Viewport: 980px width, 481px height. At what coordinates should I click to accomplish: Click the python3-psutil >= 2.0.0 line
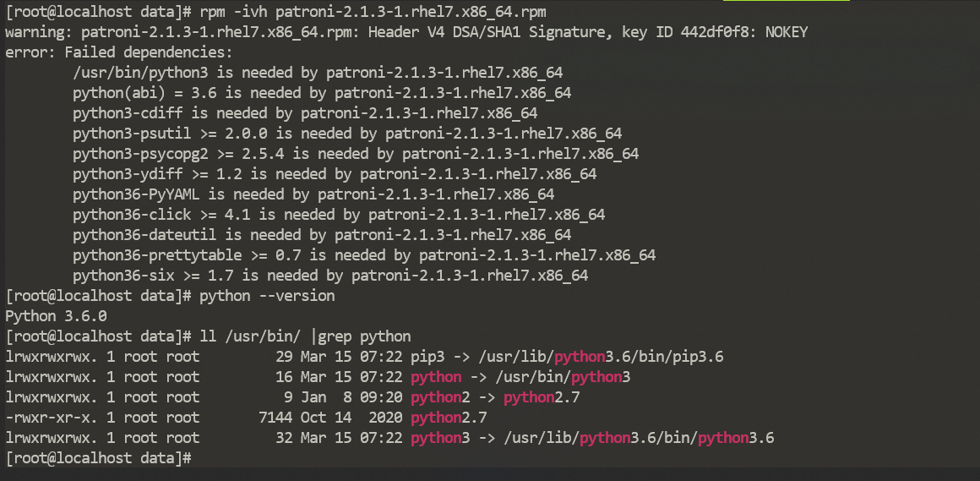[347, 134]
